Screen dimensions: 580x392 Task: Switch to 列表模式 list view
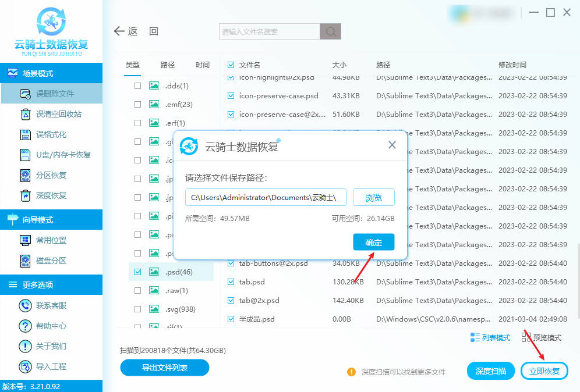(x=490, y=337)
